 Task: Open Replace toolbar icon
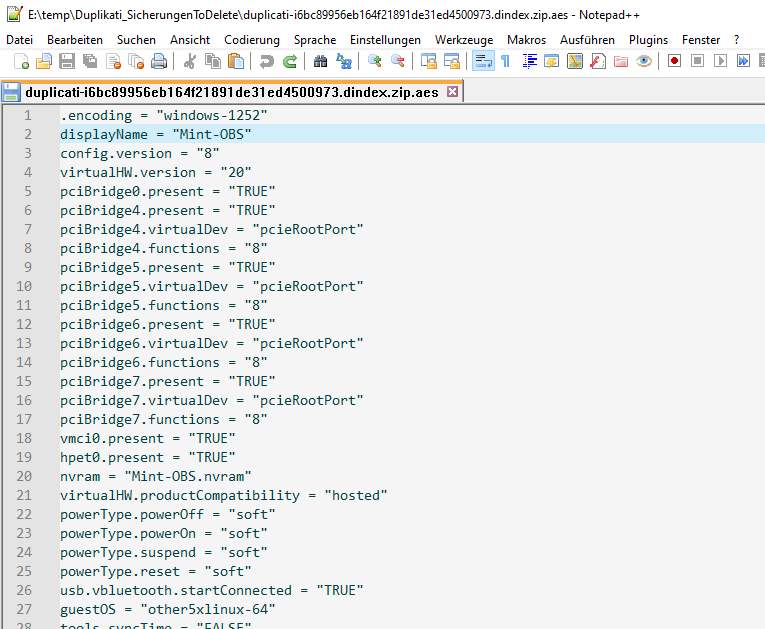(x=343, y=61)
